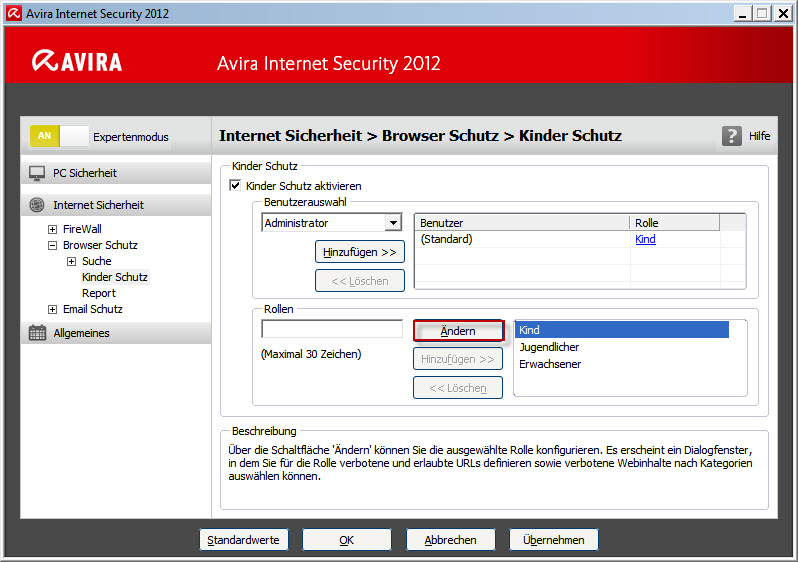Click the role name input field
This screenshot has height=562, width=798.
click(x=332, y=329)
